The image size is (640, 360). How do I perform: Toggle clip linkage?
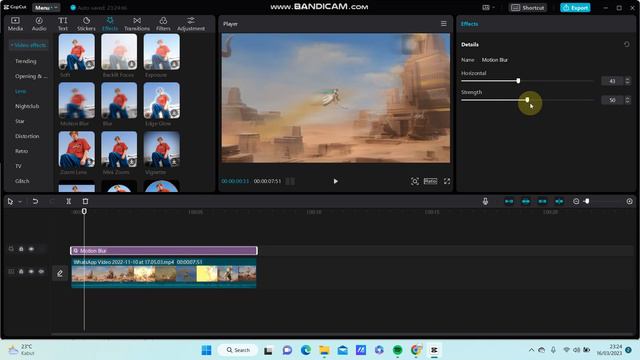(x=542, y=201)
